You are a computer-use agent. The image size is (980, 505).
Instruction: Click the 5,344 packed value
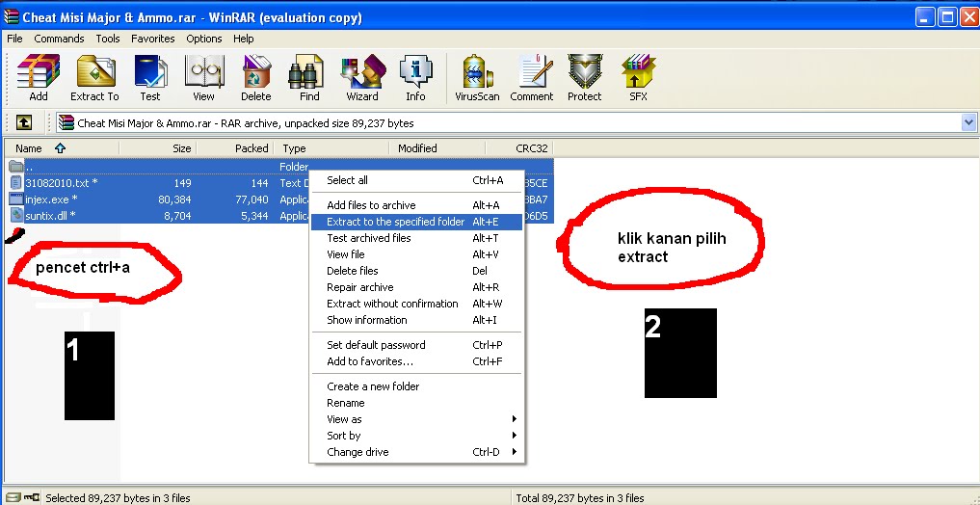255,216
